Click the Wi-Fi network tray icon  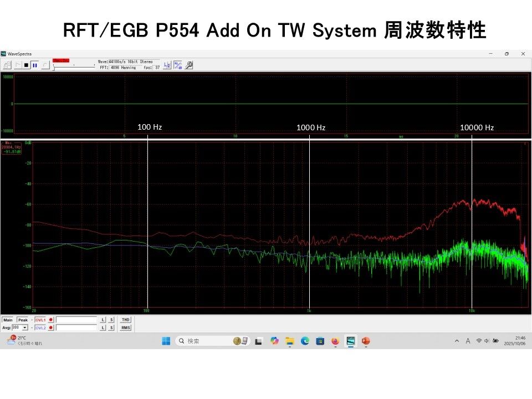479,341
